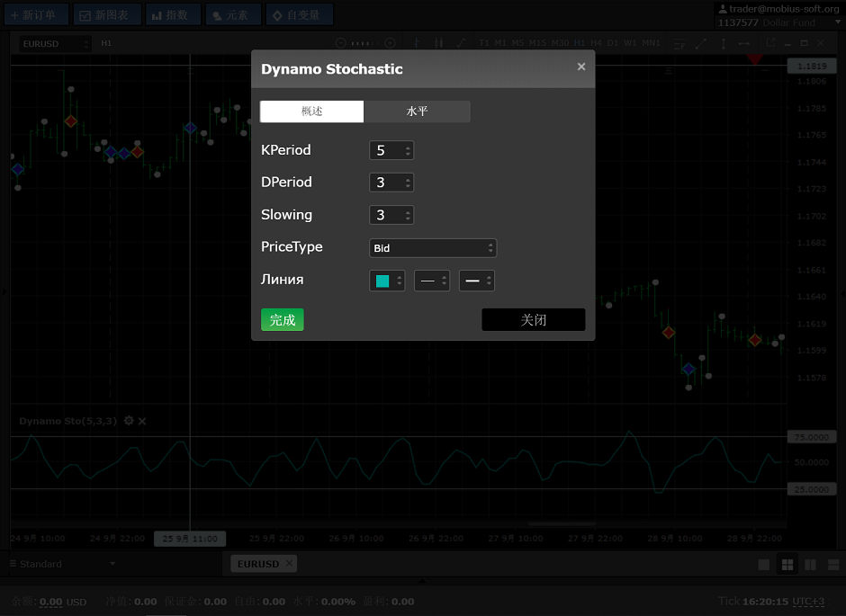Select the horizontal line drawing tool
Image resolution: width=846 pixels, height=616 pixels.
[744, 44]
